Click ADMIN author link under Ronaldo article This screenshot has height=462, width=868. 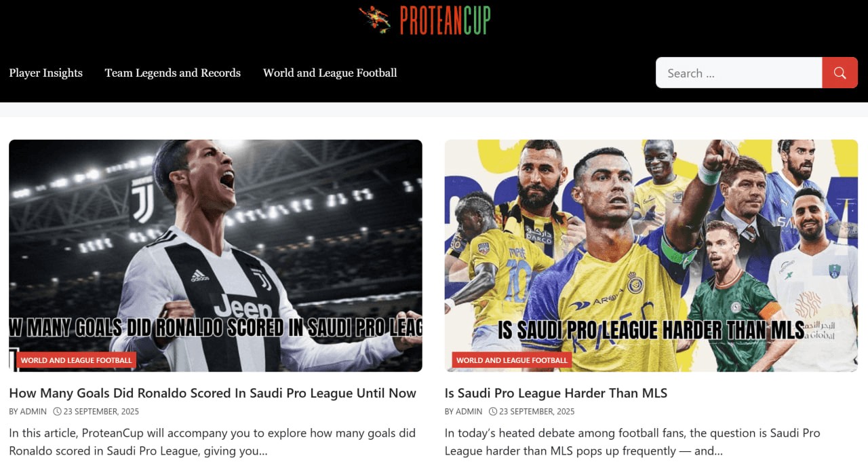point(34,411)
